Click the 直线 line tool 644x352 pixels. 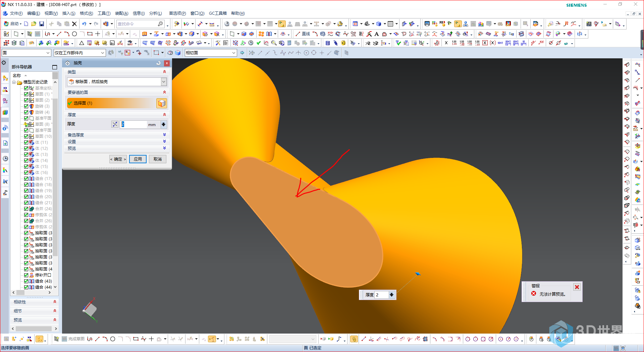(x=303, y=34)
